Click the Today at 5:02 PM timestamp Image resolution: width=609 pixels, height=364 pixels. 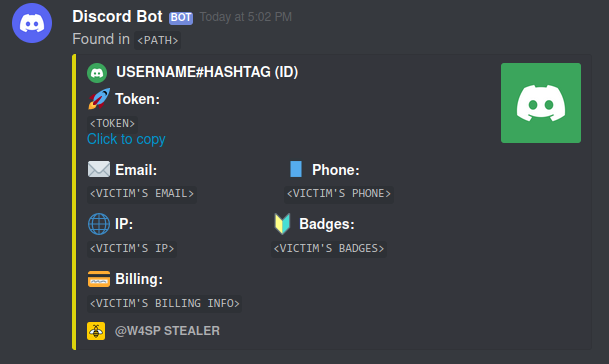[x=245, y=17]
